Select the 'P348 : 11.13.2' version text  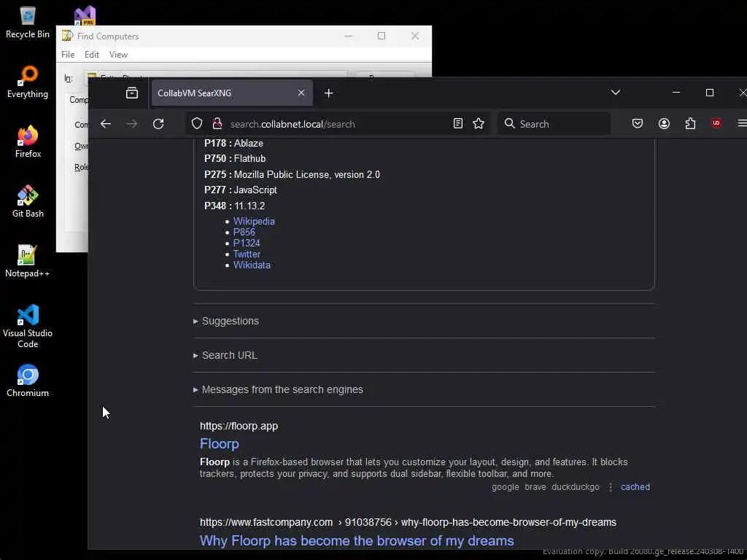[234, 206]
